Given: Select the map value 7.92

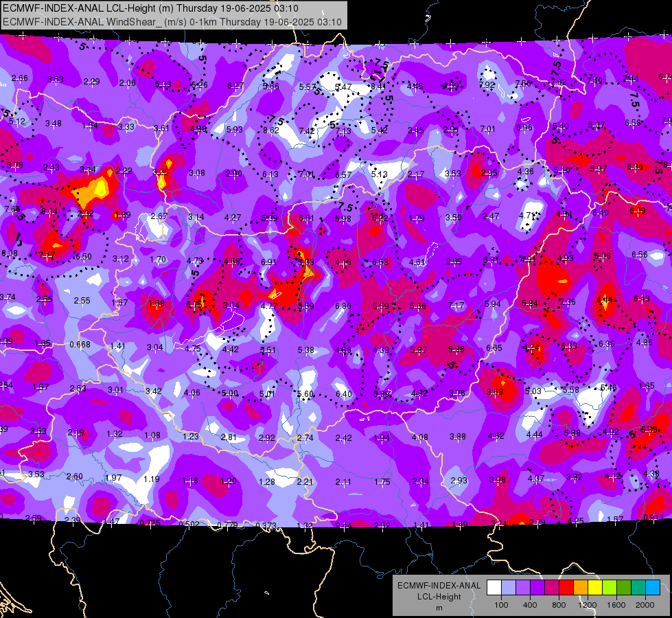Looking at the screenshot, I should pyautogui.click(x=487, y=85).
